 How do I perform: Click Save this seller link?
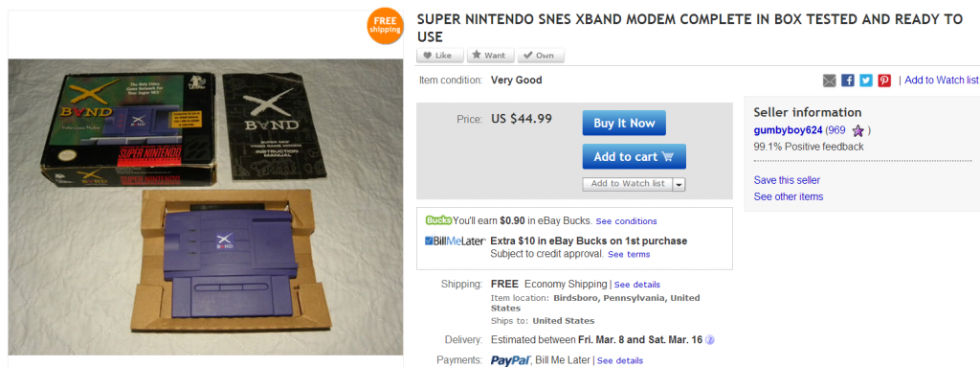tap(787, 180)
